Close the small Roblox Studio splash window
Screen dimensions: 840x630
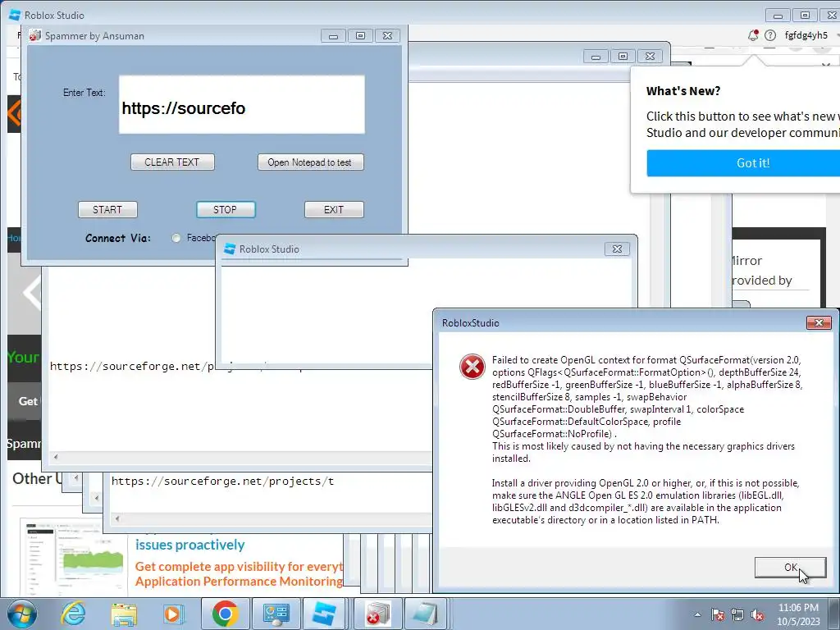(617, 249)
